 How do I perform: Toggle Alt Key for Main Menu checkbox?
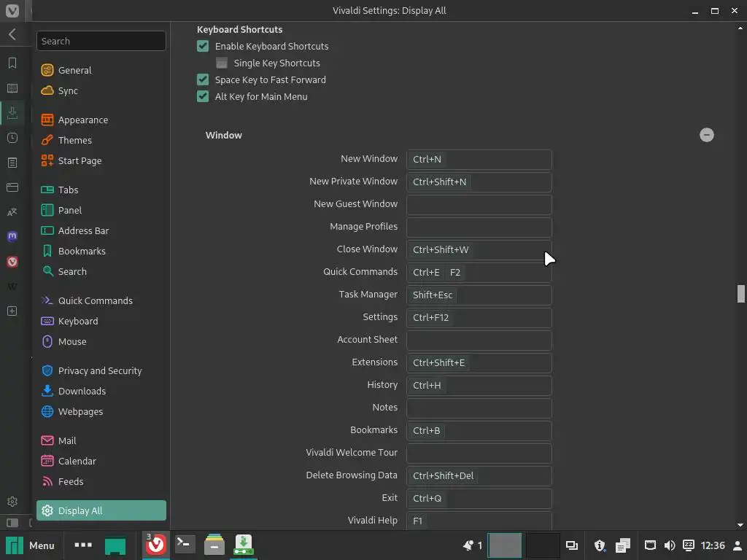coord(203,96)
